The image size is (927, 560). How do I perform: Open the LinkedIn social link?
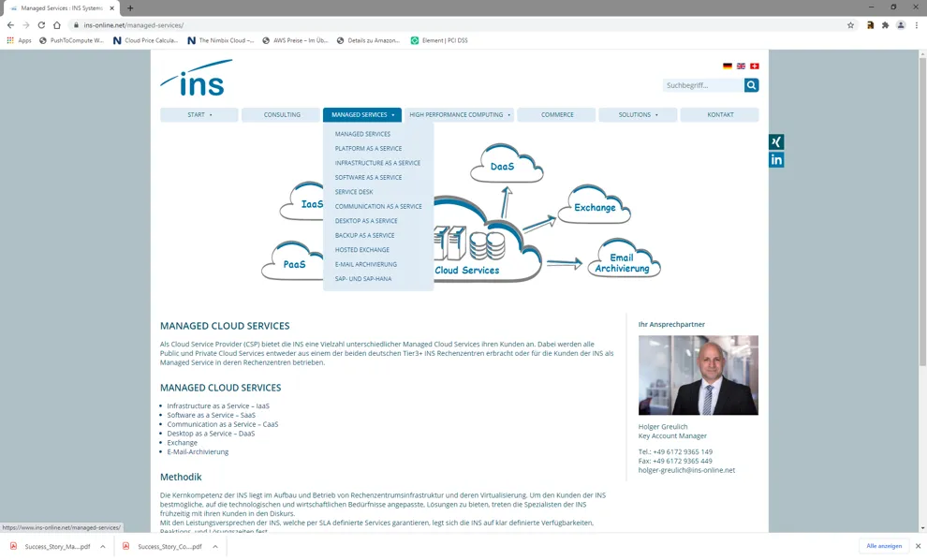[x=776, y=159]
